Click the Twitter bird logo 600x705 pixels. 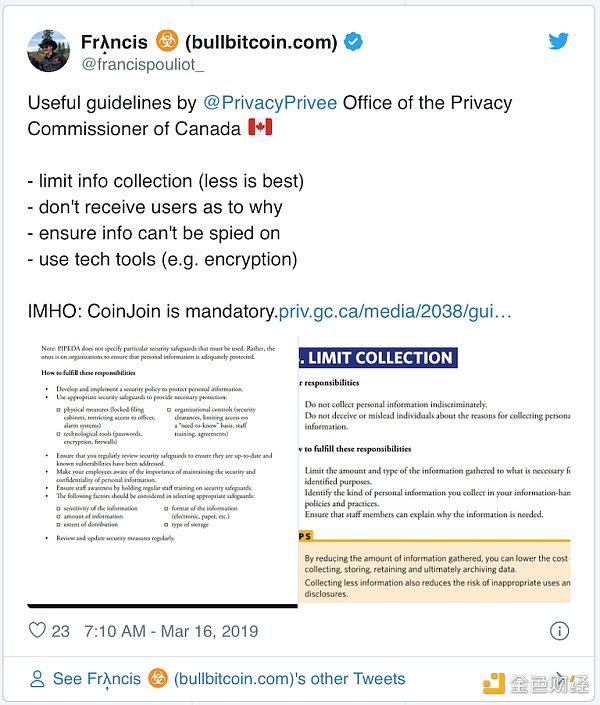(x=558, y=42)
